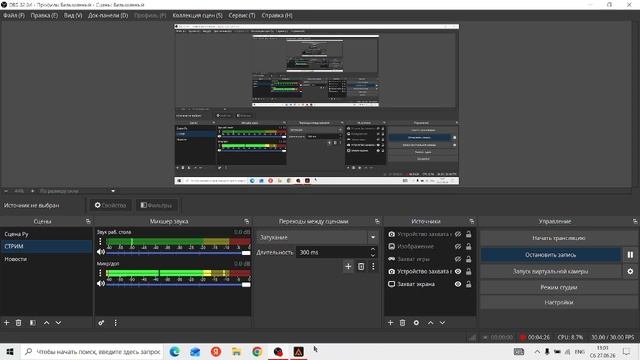Move scene down in Сцены toolbar
640x360 pixels.
point(58,323)
